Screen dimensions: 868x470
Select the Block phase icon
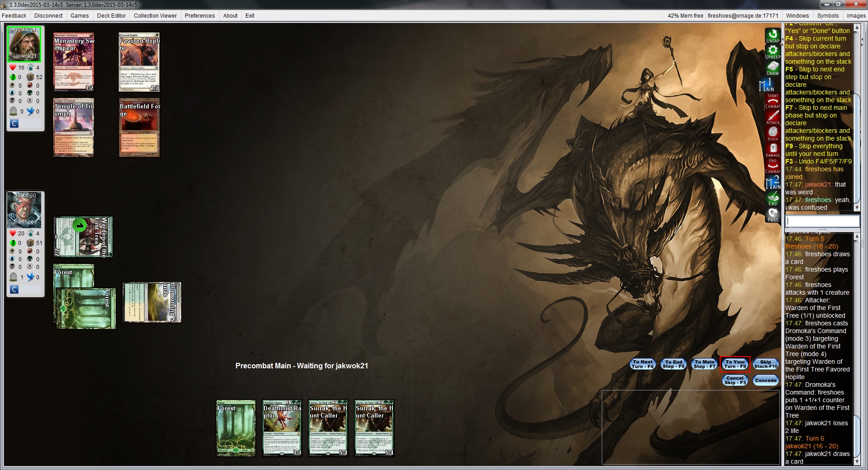pyautogui.click(x=773, y=134)
